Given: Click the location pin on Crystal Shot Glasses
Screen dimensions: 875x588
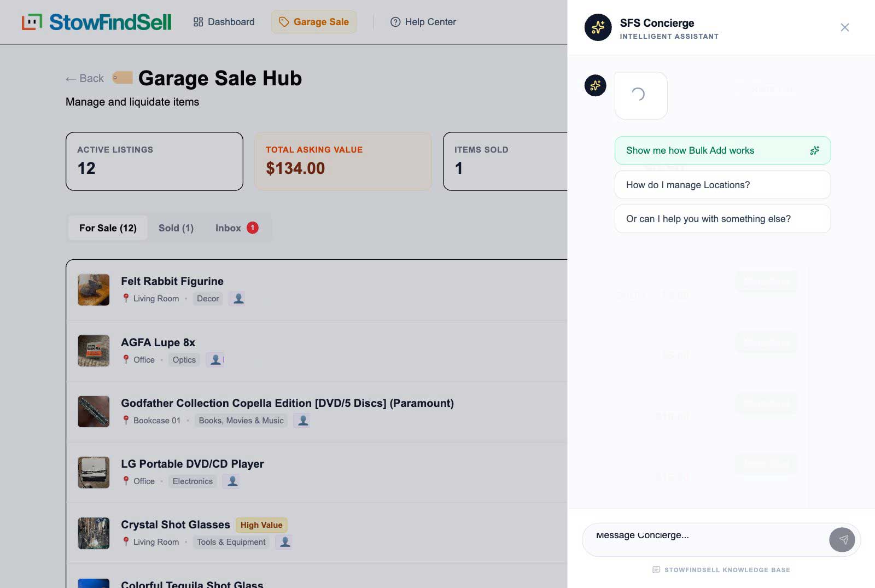Looking at the screenshot, I should (x=126, y=542).
